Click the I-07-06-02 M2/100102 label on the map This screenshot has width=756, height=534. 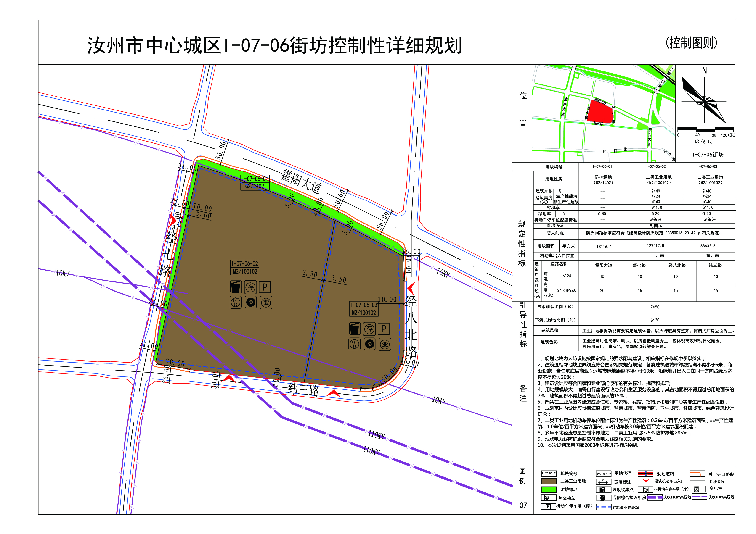click(x=245, y=267)
